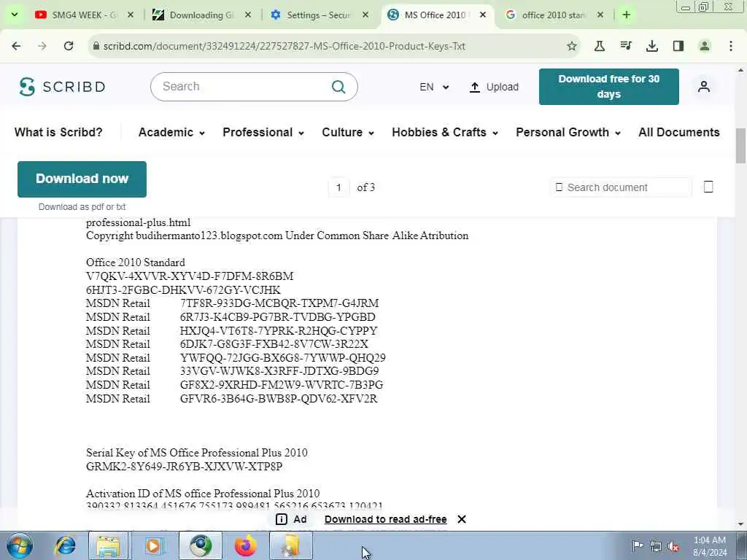Click Download to read ad-free link

pos(385,519)
